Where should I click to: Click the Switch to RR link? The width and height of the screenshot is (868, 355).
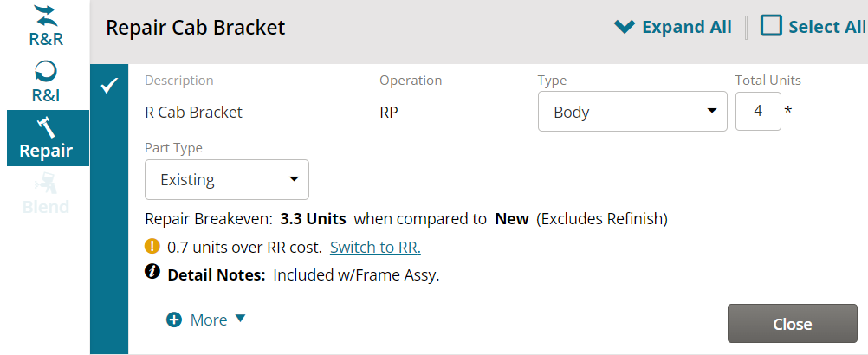tap(375, 247)
